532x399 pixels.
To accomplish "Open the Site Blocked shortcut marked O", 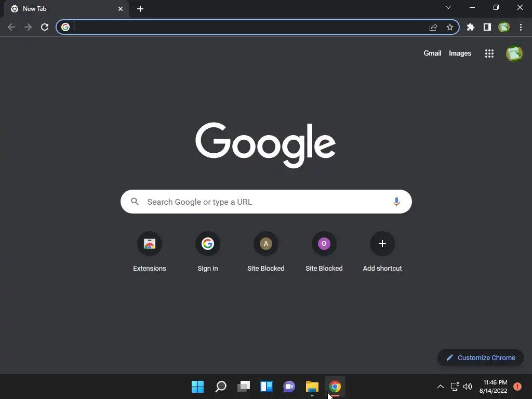I will pos(324,252).
